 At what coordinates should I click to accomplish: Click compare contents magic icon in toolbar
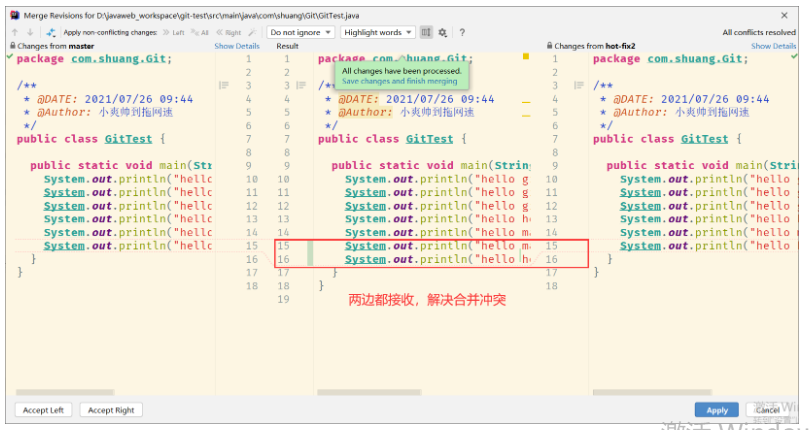click(x=51, y=32)
